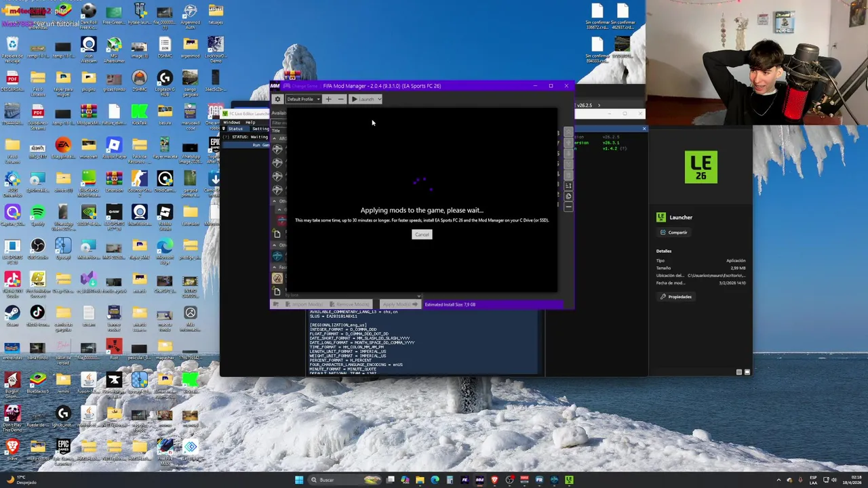Switch to LE Live Editor taskbar icon

pyautogui.click(x=569, y=480)
